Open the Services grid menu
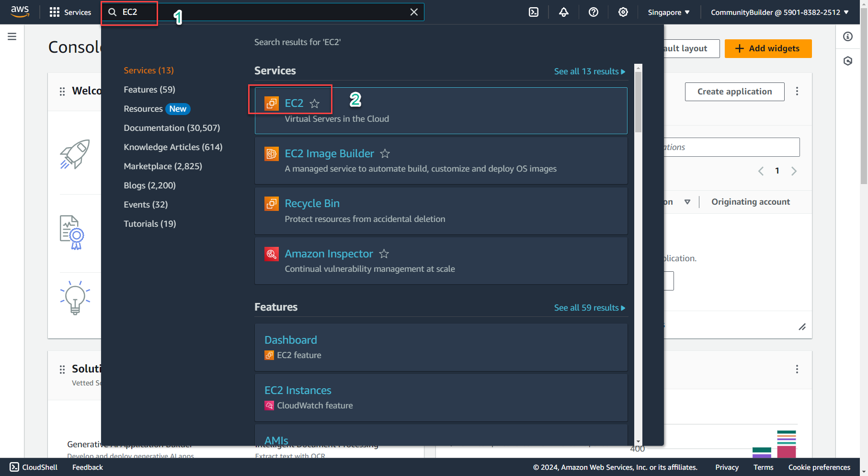Viewport: 868px width, 476px height. click(70, 12)
